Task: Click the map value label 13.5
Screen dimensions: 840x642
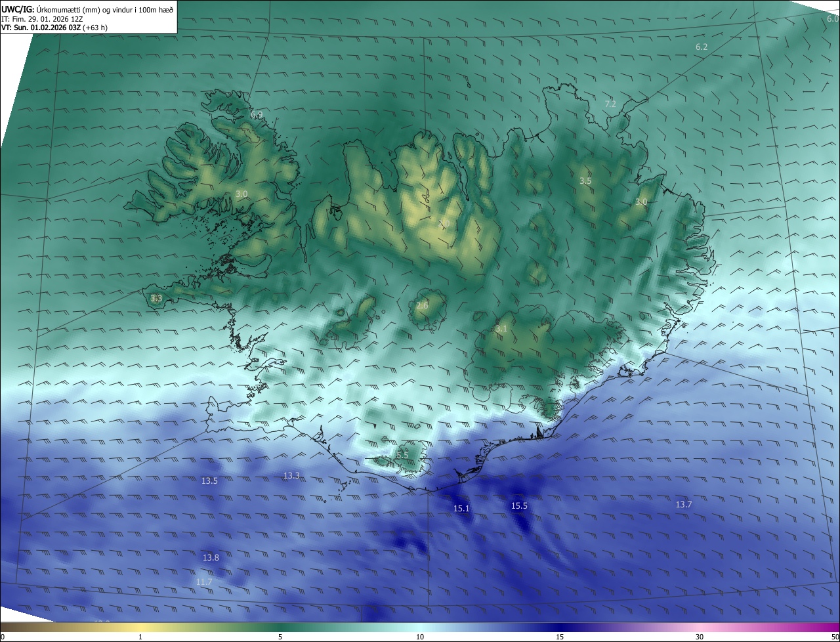Action: pyautogui.click(x=209, y=481)
